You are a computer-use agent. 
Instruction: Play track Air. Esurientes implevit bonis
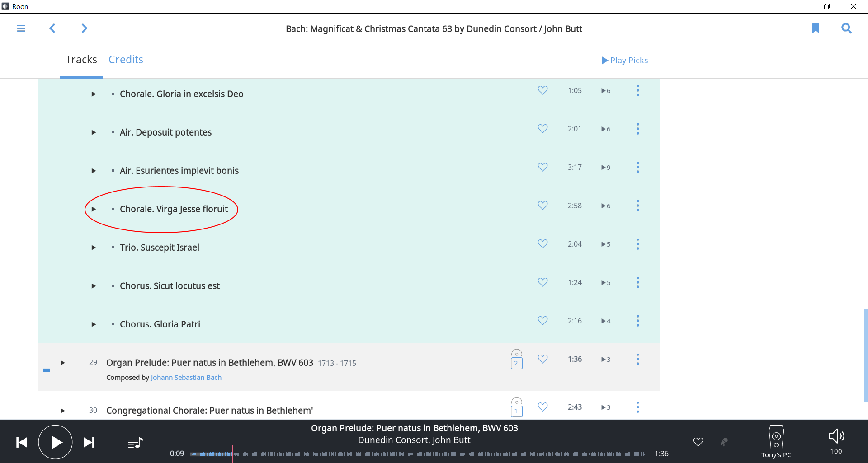tap(94, 171)
